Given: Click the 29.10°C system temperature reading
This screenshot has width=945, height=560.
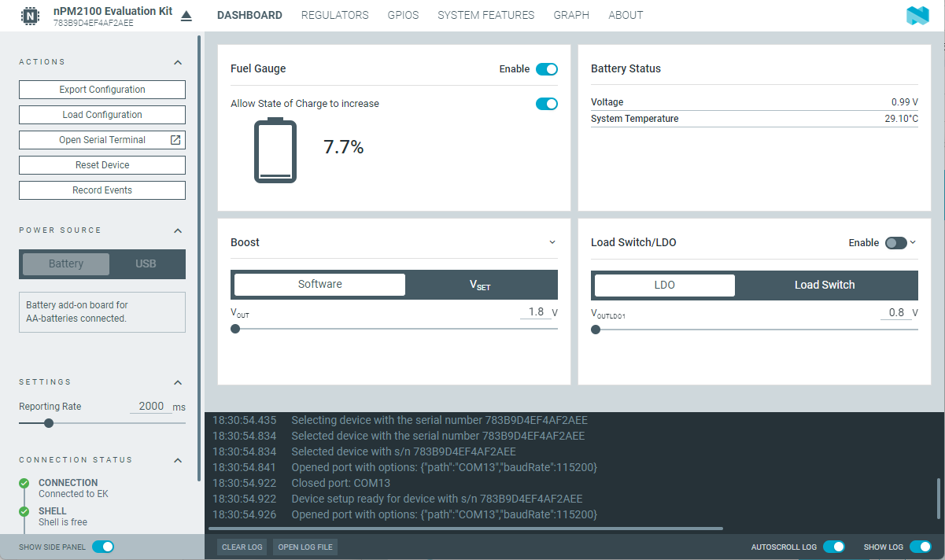Looking at the screenshot, I should pyautogui.click(x=902, y=119).
